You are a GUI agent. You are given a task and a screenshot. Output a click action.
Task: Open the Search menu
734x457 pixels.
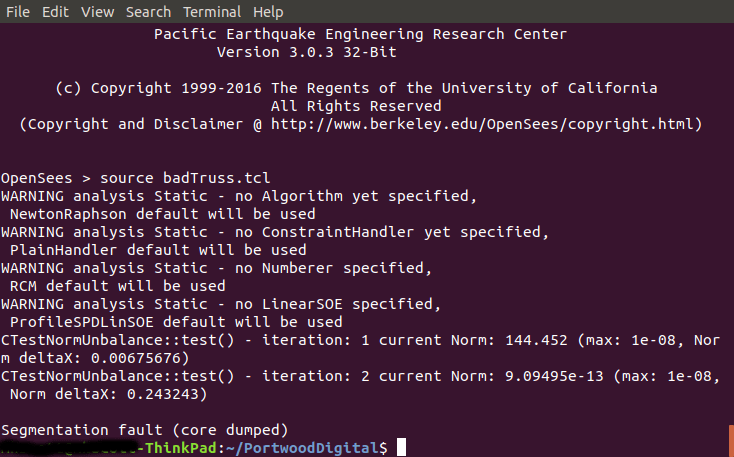(149, 12)
